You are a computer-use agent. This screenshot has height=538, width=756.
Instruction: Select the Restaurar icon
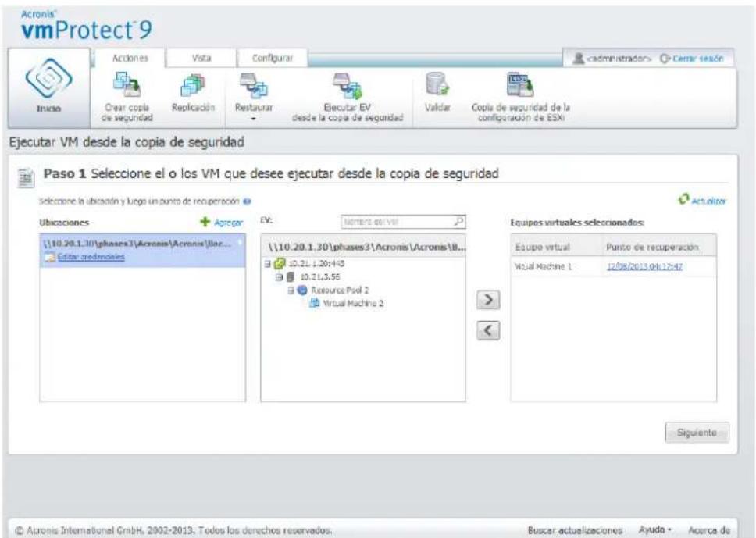[x=254, y=85]
